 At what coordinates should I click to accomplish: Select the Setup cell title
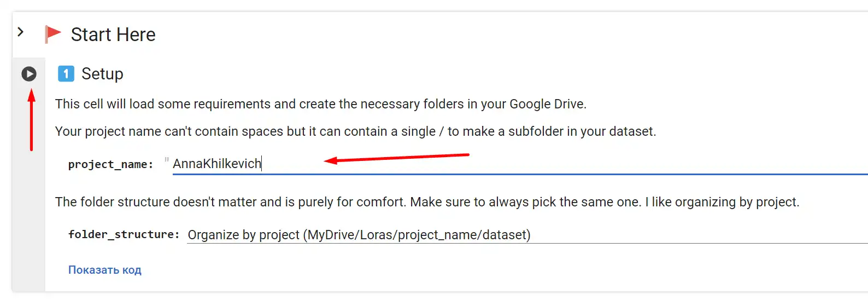[x=102, y=73]
